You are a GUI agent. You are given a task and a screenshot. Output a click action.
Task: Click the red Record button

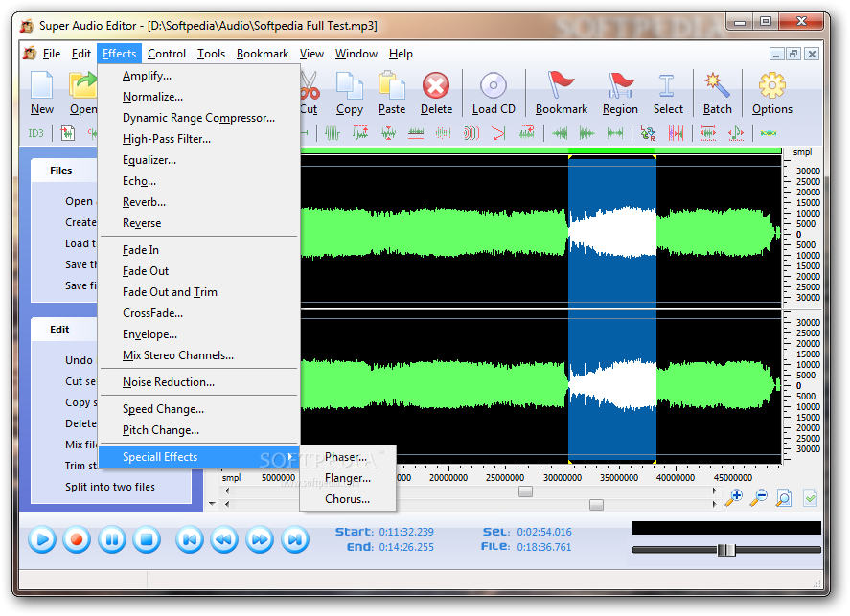(77, 539)
